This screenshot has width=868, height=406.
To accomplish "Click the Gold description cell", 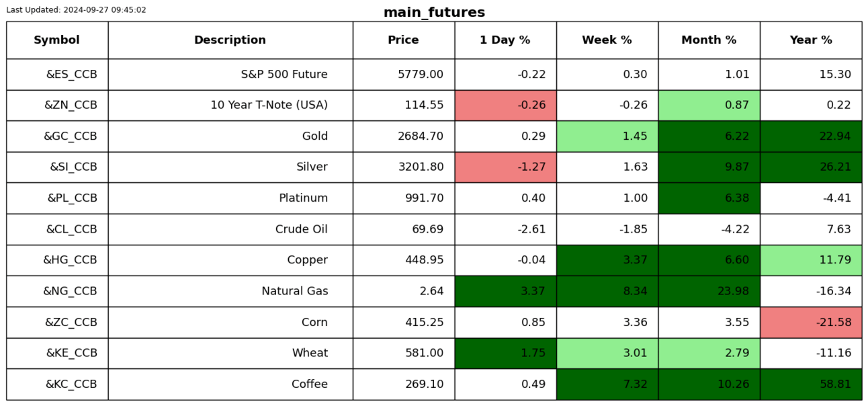I will click(x=230, y=136).
